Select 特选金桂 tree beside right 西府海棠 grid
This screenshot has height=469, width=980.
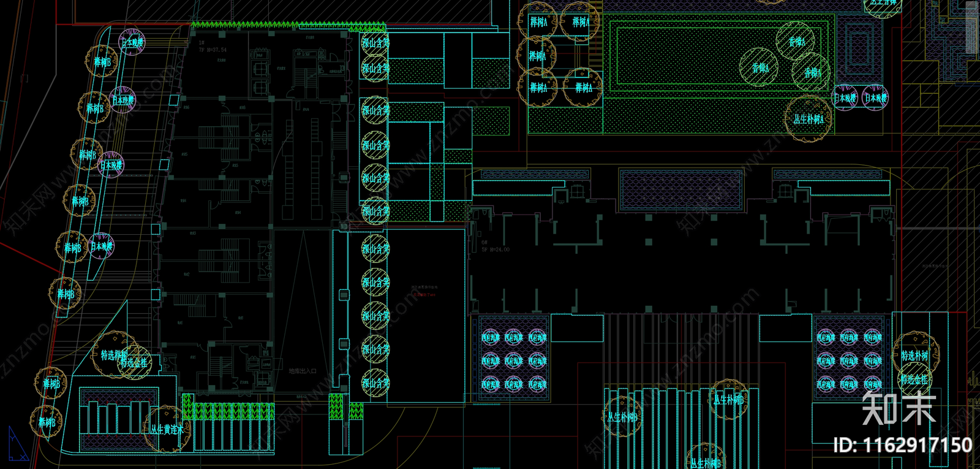click(x=914, y=379)
